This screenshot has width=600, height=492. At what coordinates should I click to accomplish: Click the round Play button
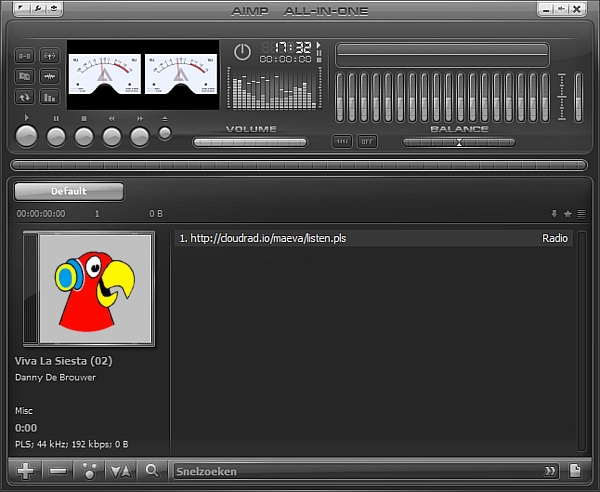26,136
